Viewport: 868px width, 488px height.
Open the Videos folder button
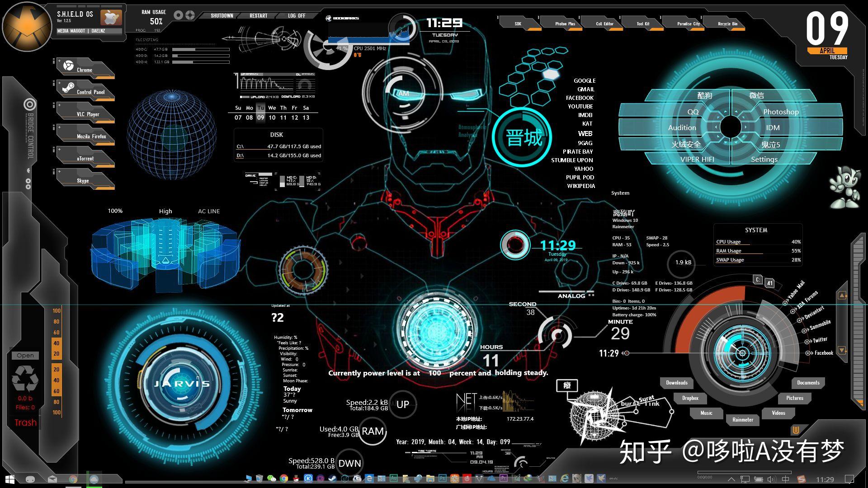(778, 413)
